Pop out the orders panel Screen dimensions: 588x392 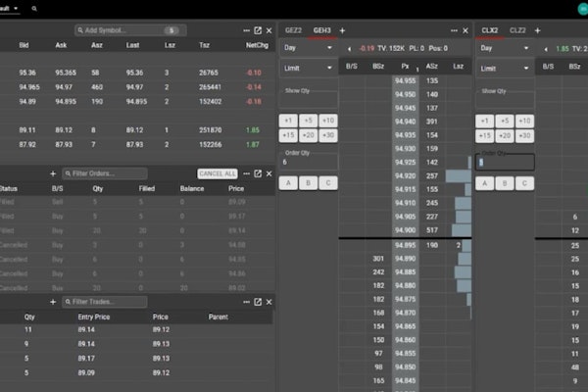(258, 173)
